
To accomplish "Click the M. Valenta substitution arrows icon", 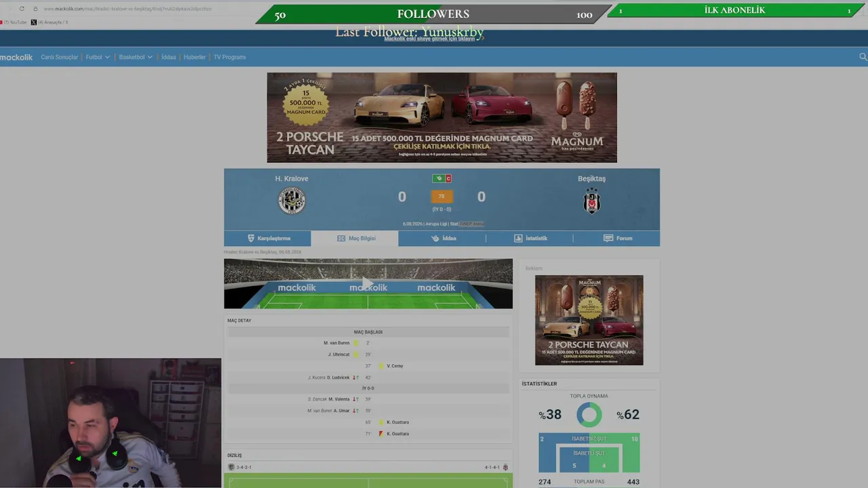I will pyautogui.click(x=355, y=399).
